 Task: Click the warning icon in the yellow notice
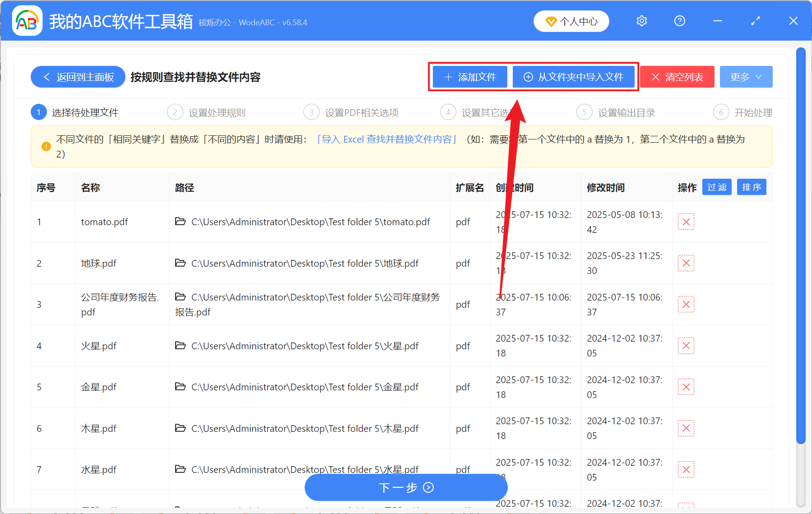[x=45, y=146]
